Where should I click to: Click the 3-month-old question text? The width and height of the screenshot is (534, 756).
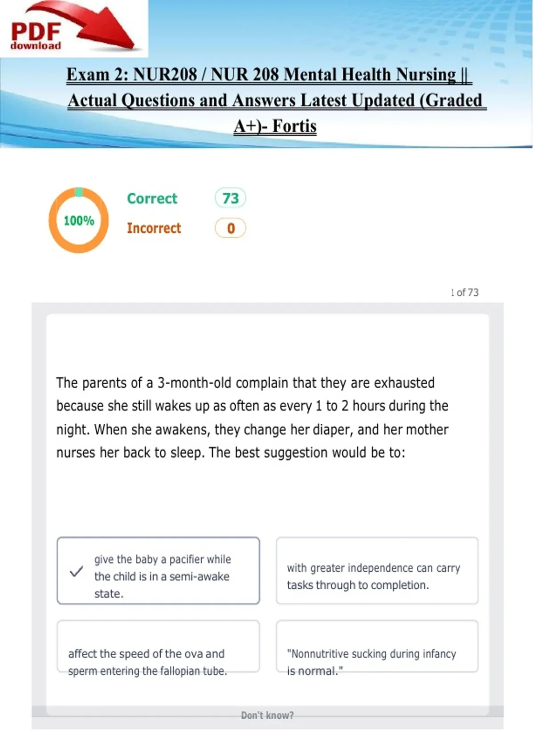pos(252,418)
